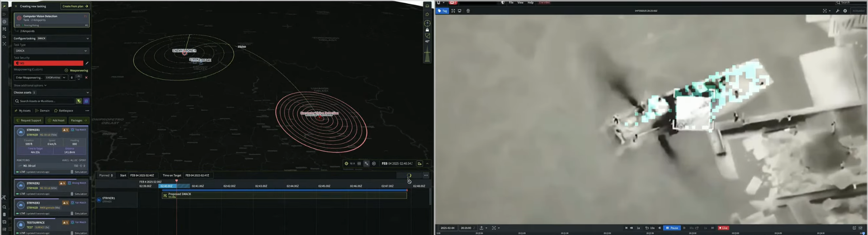
Task: Click the wrench tools icon in video player
Action: (x=837, y=11)
